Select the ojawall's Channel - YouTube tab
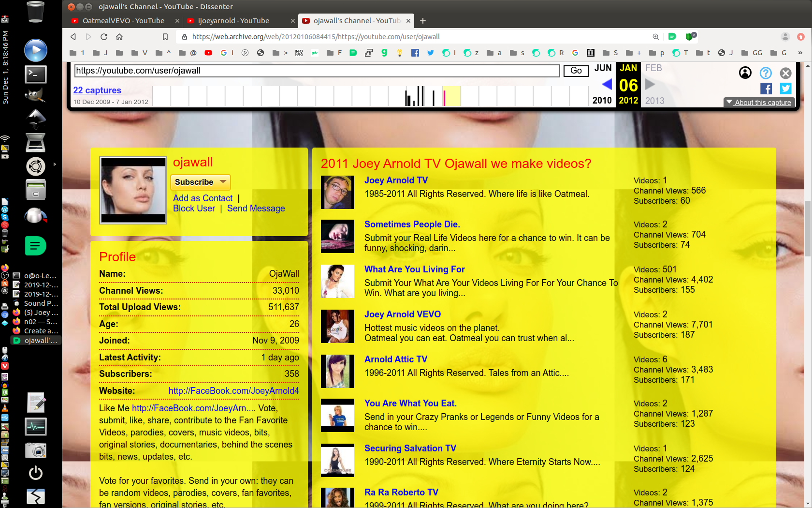The width and height of the screenshot is (812, 508). point(356,21)
